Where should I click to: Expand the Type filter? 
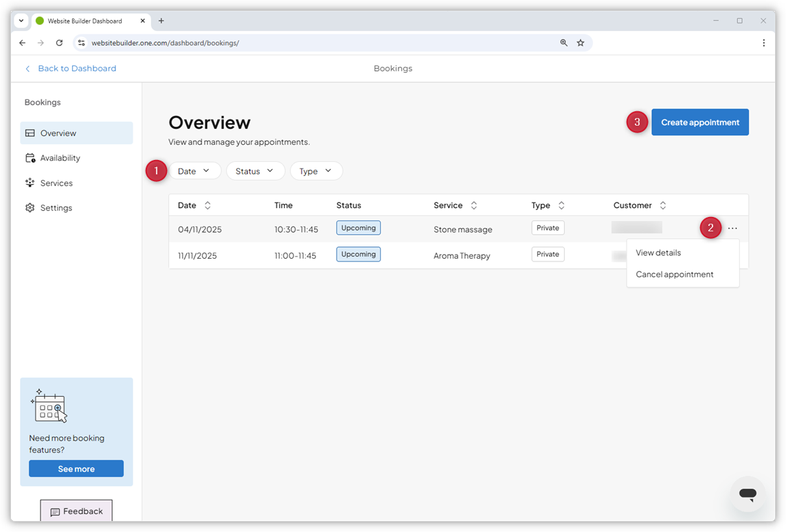[316, 170]
